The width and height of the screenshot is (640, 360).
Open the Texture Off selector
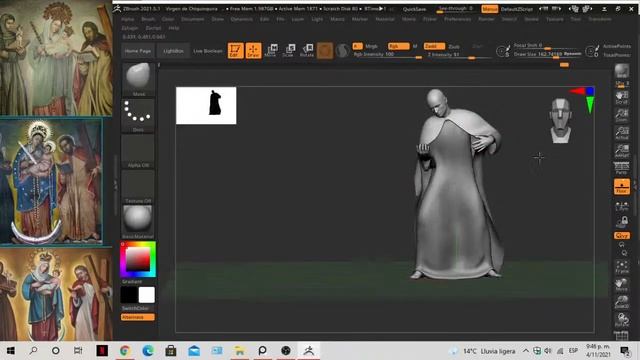(x=138, y=187)
